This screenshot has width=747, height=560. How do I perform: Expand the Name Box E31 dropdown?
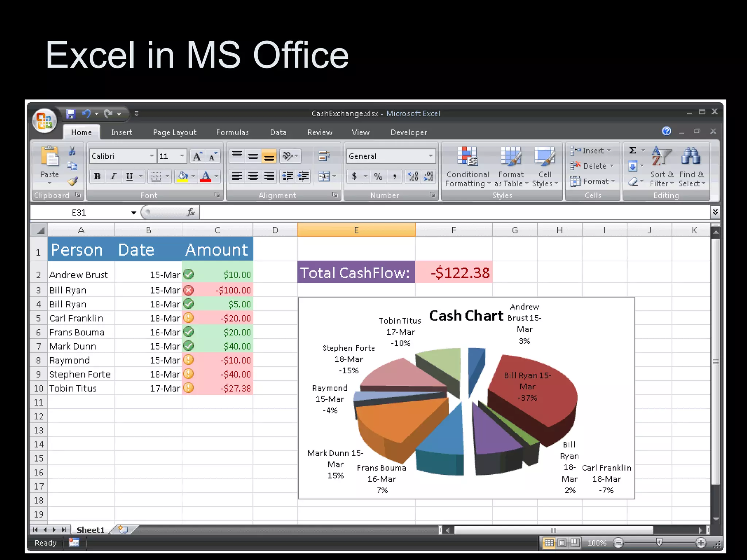tap(133, 213)
